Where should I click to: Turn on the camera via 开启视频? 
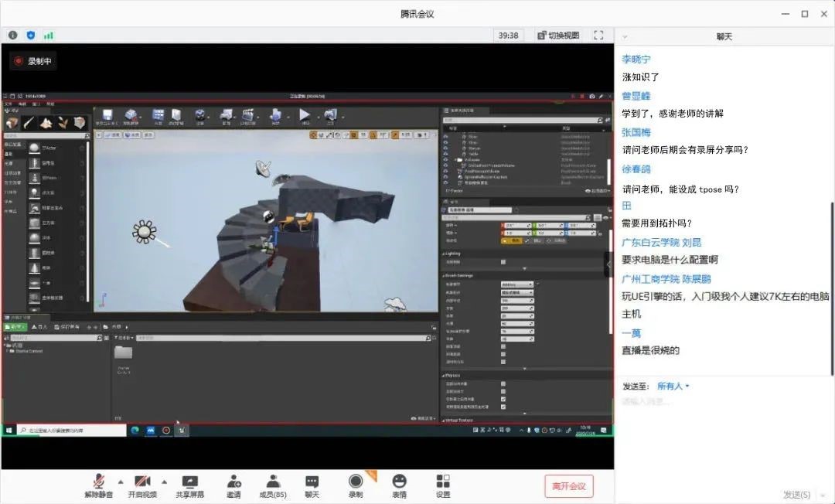142,486
